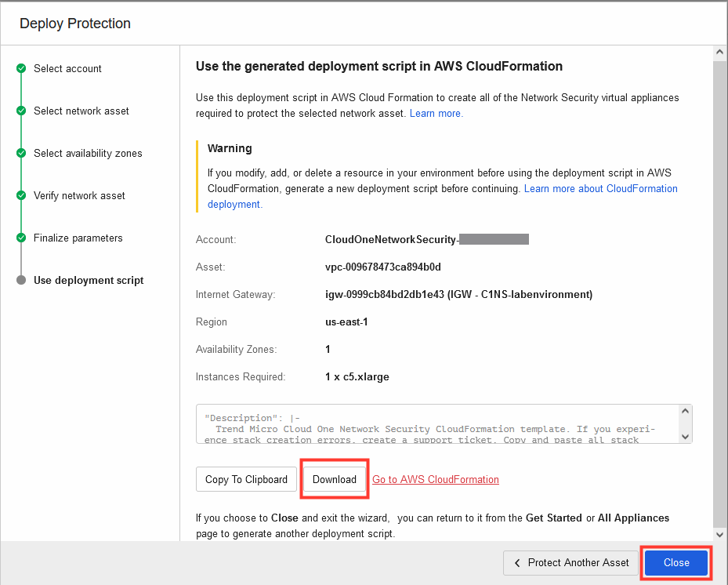Click green checkmark beside Select network asset

[21, 111]
